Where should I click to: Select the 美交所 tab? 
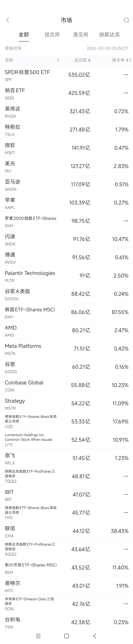(x=81, y=34)
